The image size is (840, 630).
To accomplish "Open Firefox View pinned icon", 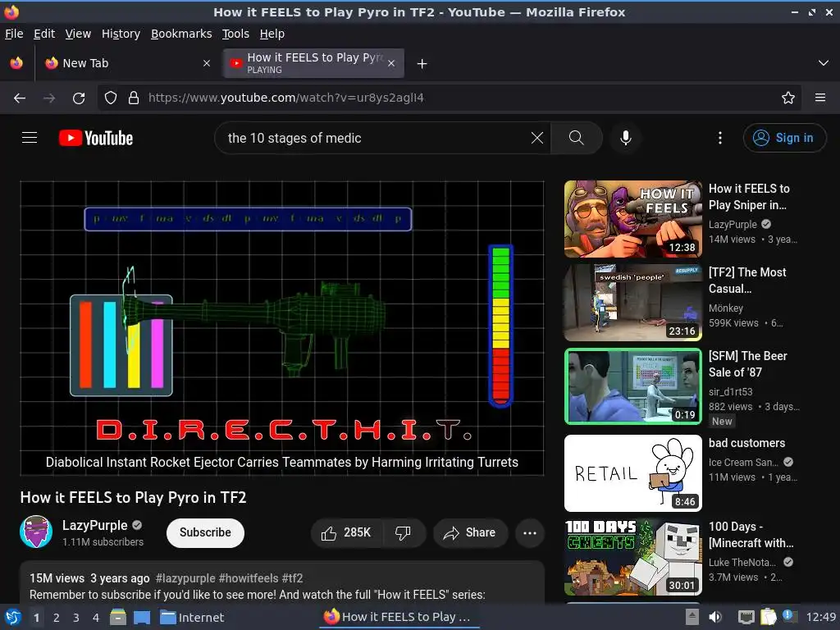I will 16,63.
